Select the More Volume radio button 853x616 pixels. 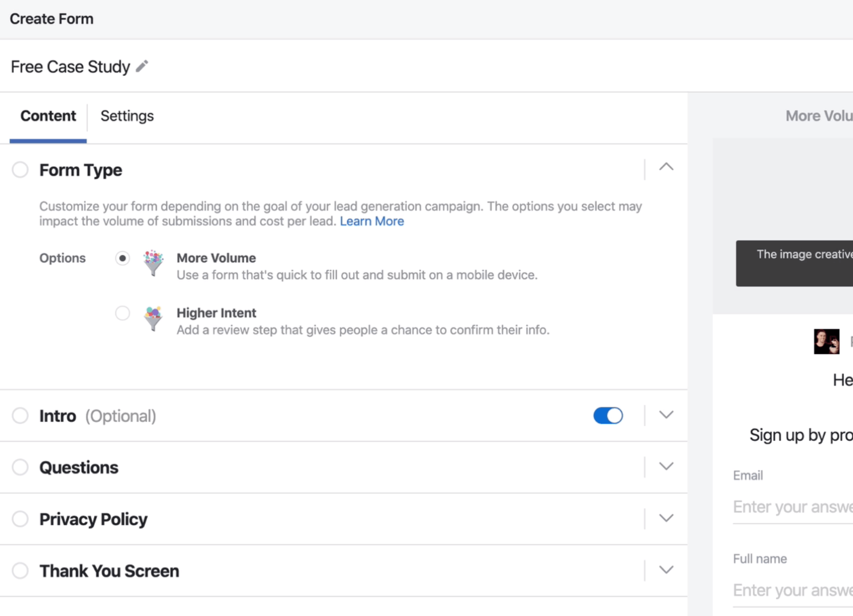[123, 258]
